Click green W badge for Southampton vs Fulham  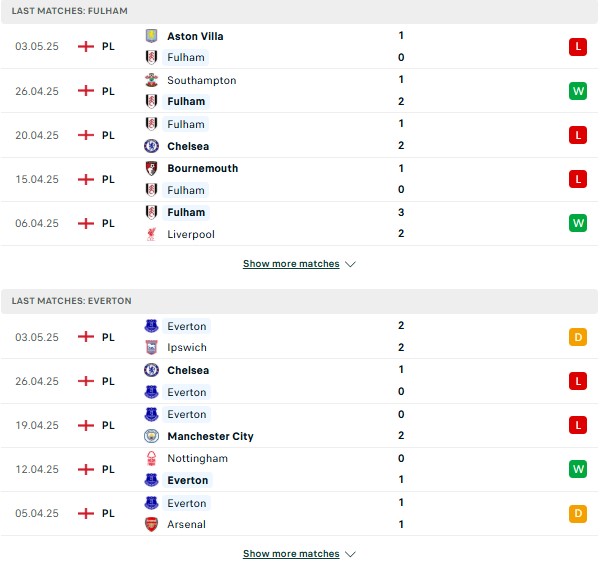pyautogui.click(x=578, y=91)
